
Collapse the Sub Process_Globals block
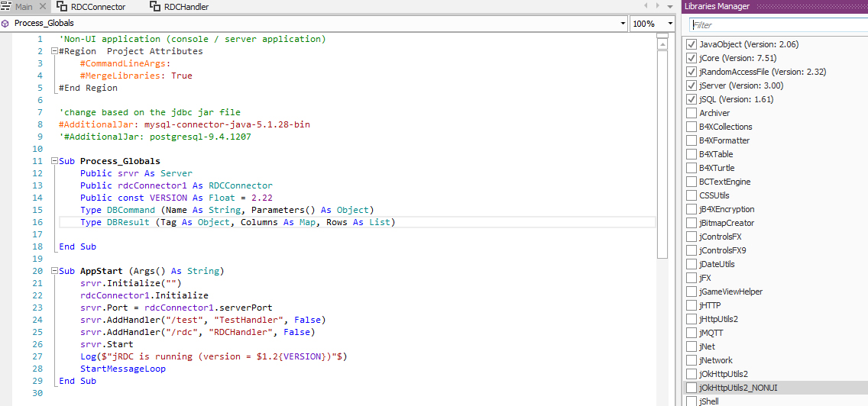(53, 161)
